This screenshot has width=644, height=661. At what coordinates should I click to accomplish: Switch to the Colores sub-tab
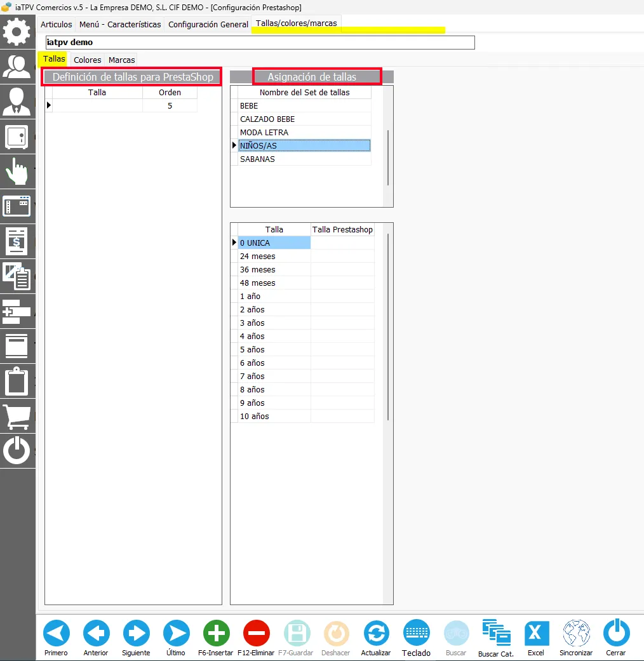88,60
